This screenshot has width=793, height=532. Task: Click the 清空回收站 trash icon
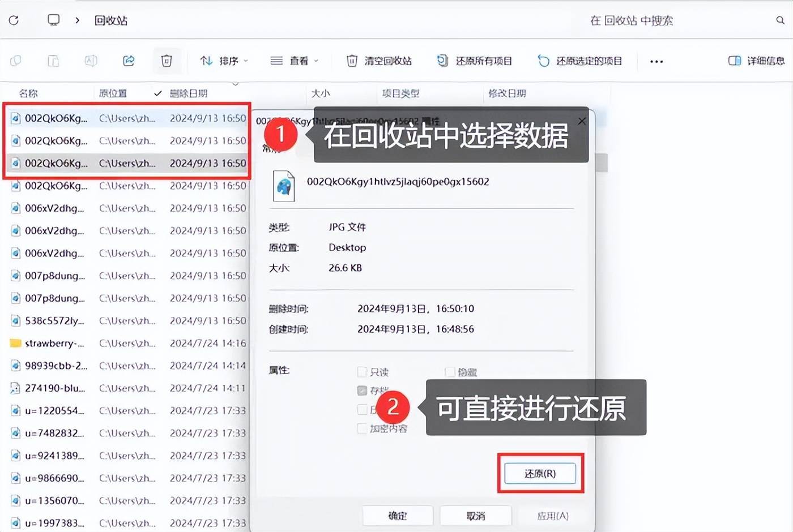click(x=352, y=61)
